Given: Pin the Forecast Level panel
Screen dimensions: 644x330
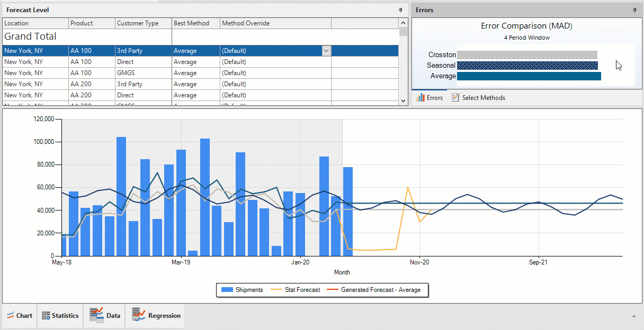Looking at the screenshot, I should (401, 10).
